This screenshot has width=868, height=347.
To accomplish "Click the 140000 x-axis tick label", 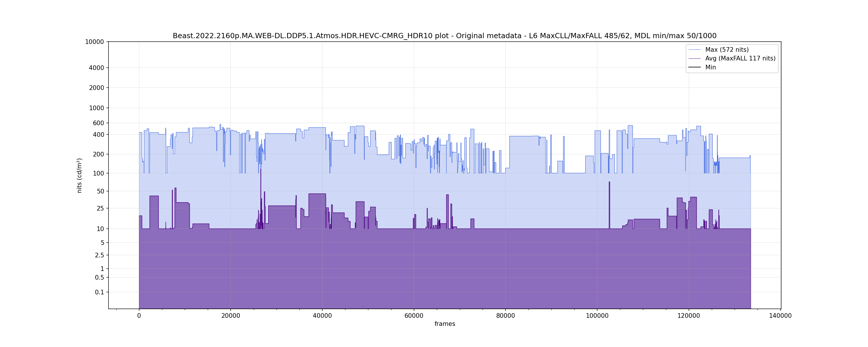I will point(780,316).
